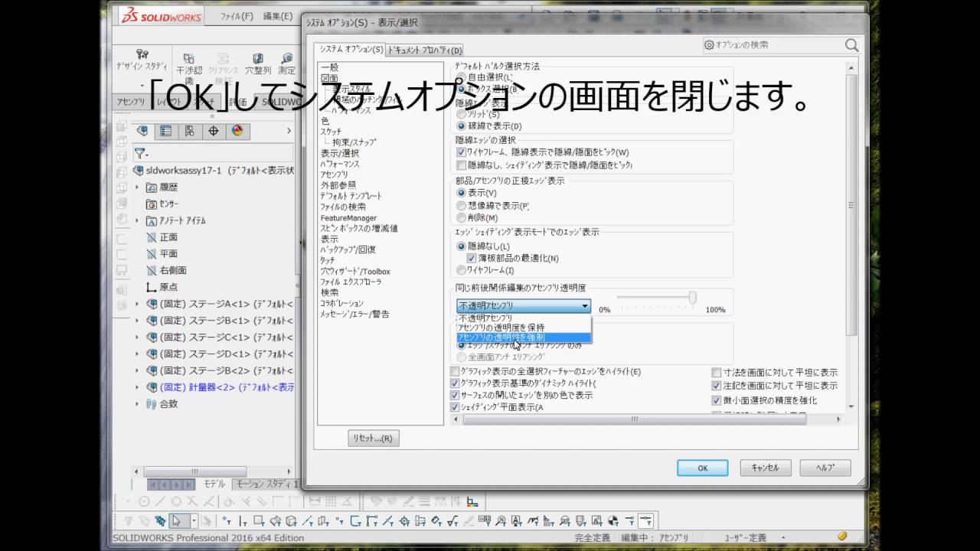
Task: Click the magnifier icon of options search
Action: [x=851, y=45]
